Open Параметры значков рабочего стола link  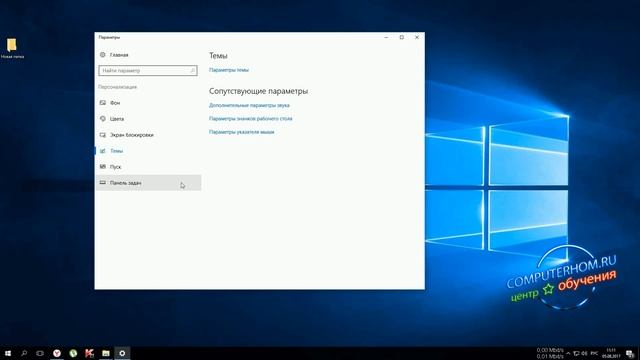251,119
